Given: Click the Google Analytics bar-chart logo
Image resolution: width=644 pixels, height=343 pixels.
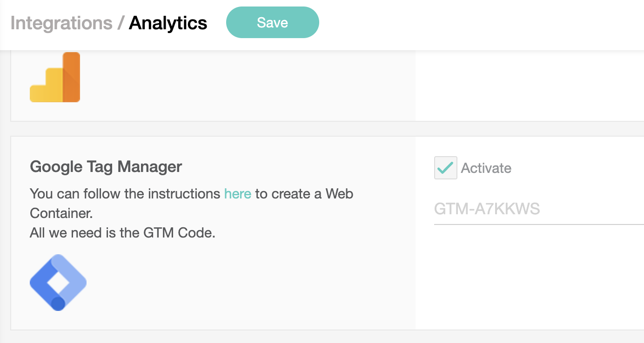Looking at the screenshot, I should pyautogui.click(x=54, y=77).
